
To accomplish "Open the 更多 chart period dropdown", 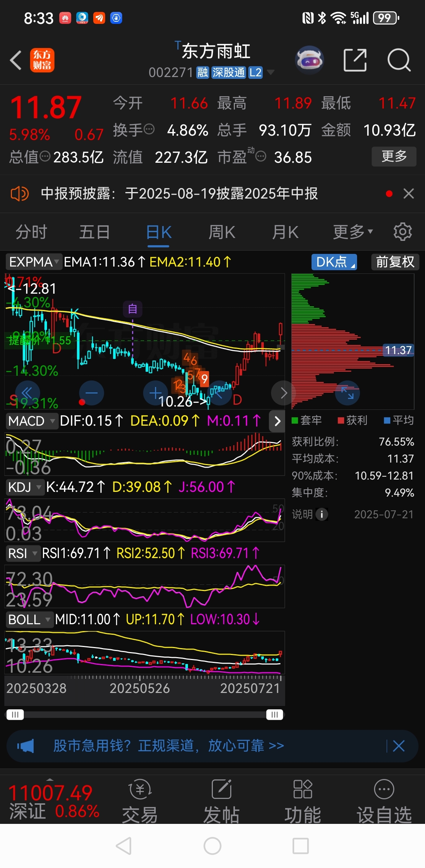I will (x=353, y=232).
